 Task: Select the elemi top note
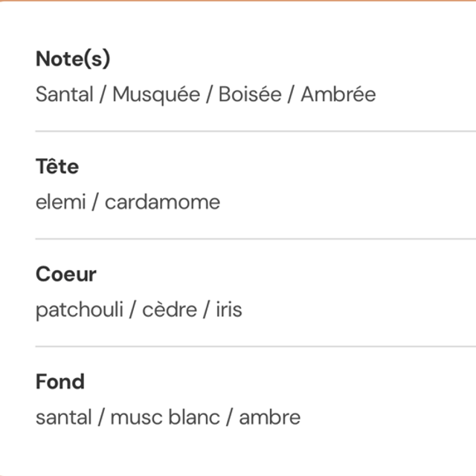[x=61, y=202]
